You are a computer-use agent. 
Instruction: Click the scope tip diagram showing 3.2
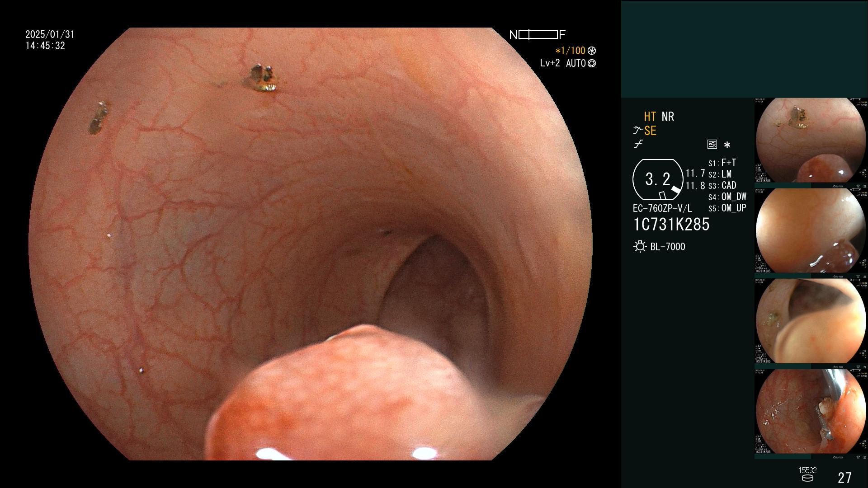[658, 179]
